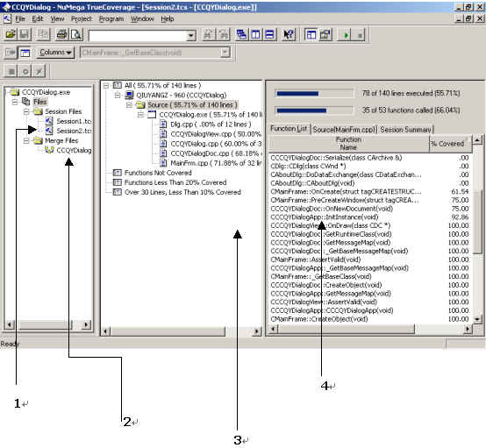Click the Copy toolbar icon
This screenshot has width=486, height=448.
tap(43, 34)
